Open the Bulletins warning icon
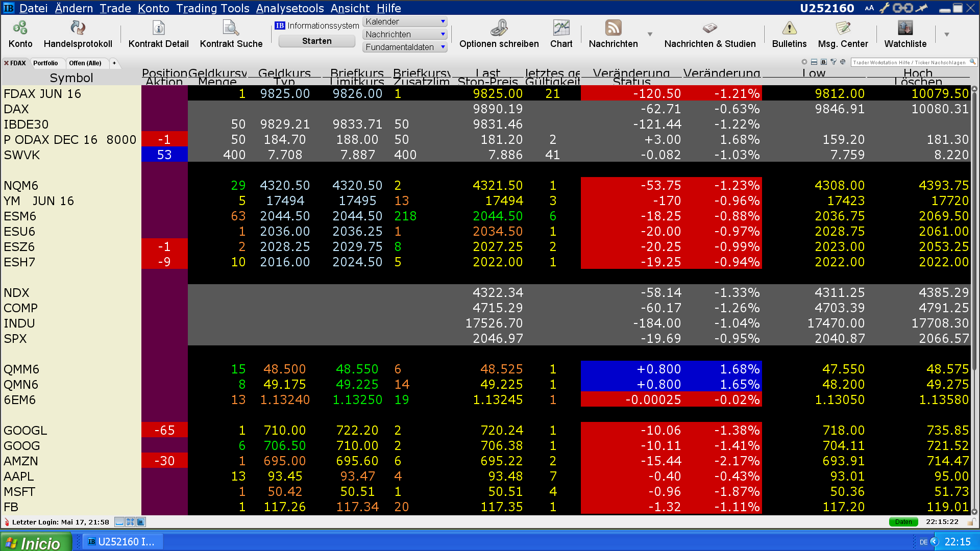The width and height of the screenshot is (980, 551). pyautogui.click(x=789, y=28)
